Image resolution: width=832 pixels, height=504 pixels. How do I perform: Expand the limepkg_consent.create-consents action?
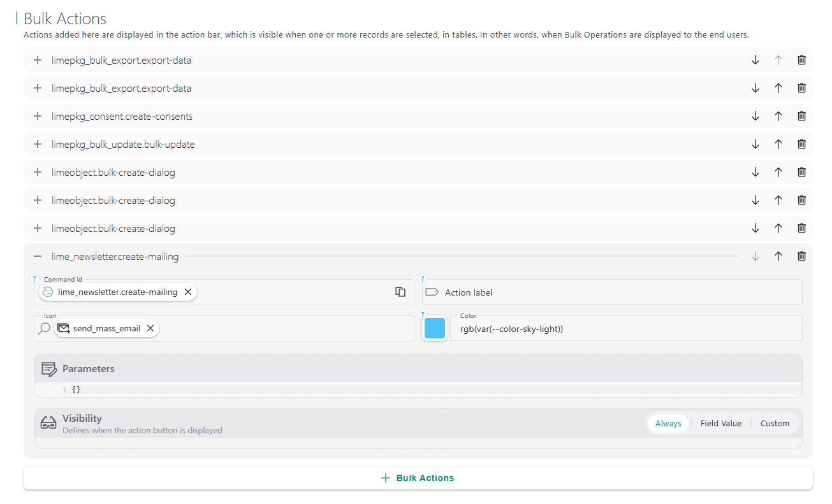coord(38,117)
